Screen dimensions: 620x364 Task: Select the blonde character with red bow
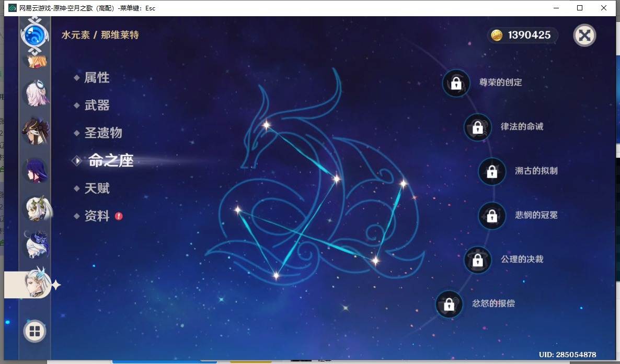coord(37,61)
